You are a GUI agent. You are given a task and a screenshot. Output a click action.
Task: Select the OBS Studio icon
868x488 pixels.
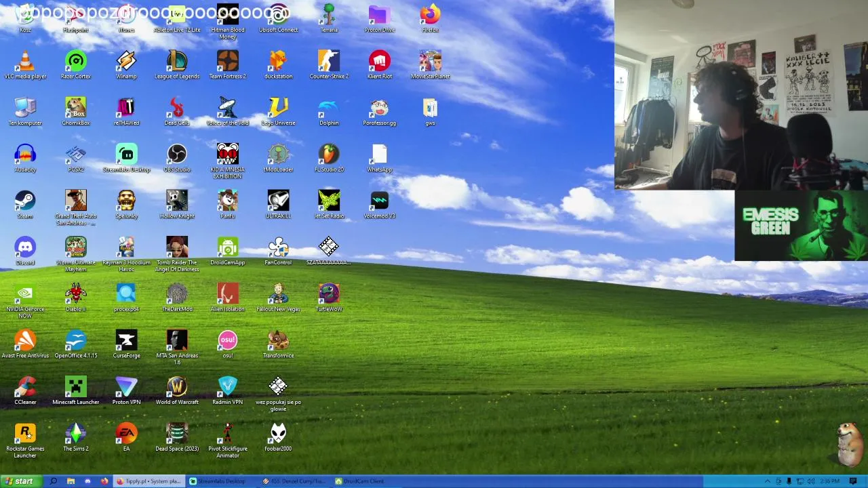177,159
